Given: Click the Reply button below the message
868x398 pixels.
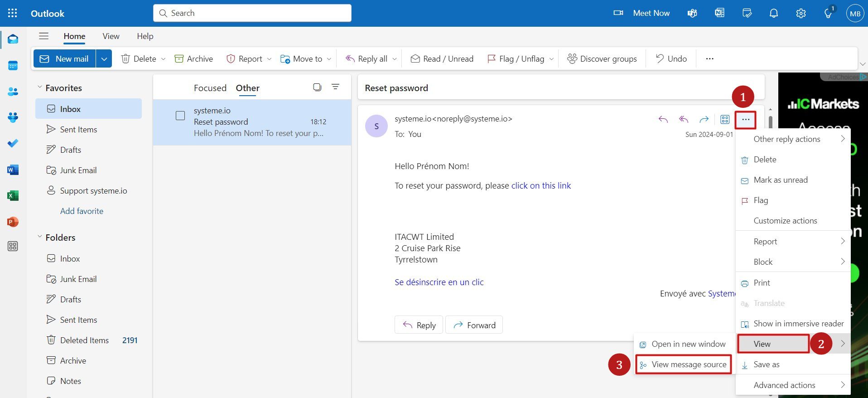Looking at the screenshot, I should (419, 325).
